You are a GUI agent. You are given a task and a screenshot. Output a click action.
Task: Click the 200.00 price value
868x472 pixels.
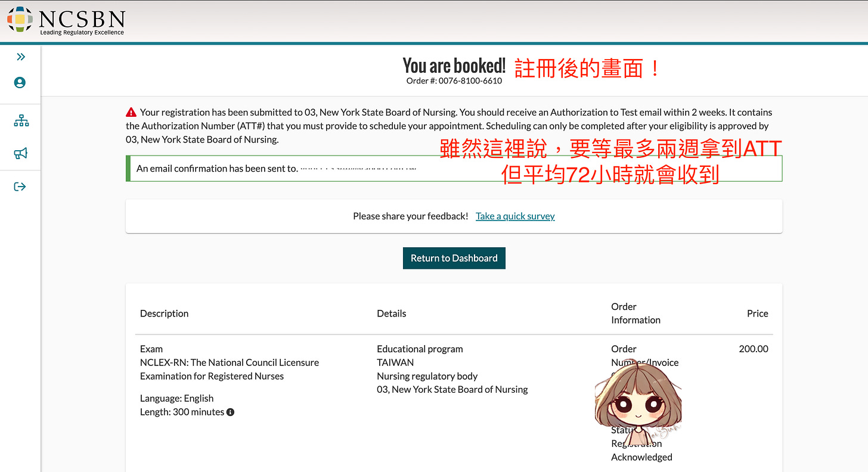click(x=754, y=349)
